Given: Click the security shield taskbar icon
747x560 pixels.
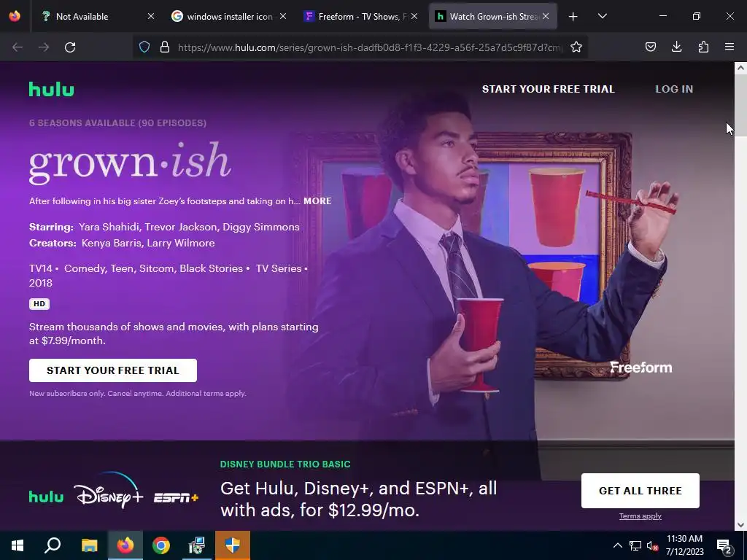Looking at the screenshot, I should (x=233, y=545).
